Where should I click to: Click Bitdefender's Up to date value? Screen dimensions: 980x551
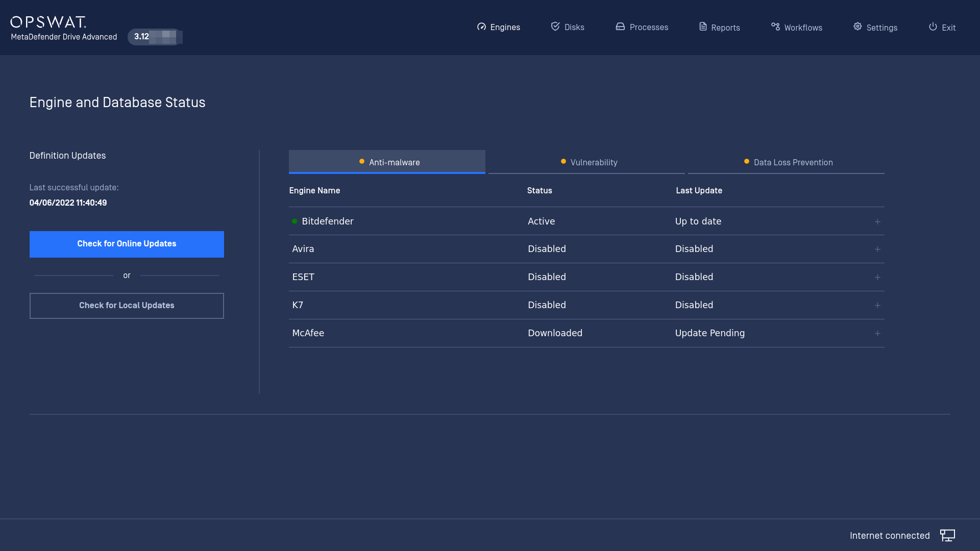(x=698, y=221)
